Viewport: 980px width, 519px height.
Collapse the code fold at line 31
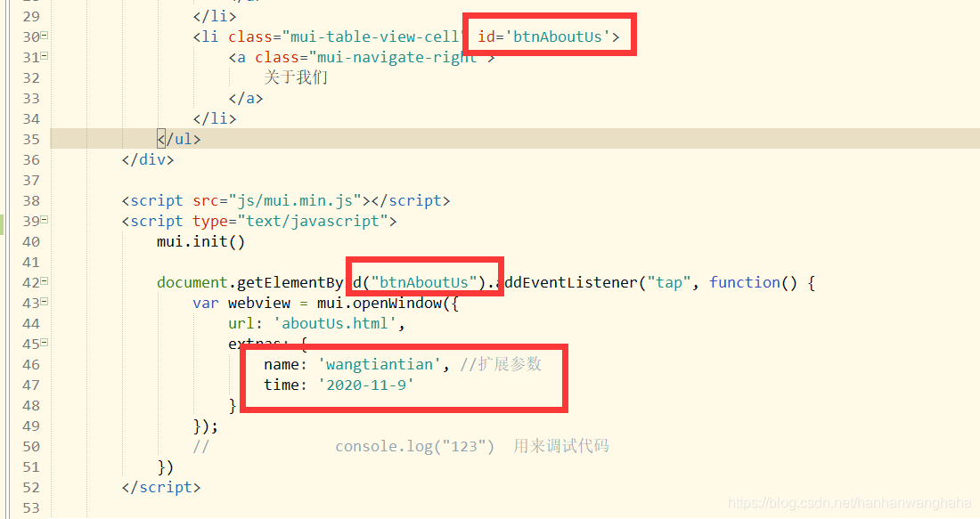tap(45, 56)
